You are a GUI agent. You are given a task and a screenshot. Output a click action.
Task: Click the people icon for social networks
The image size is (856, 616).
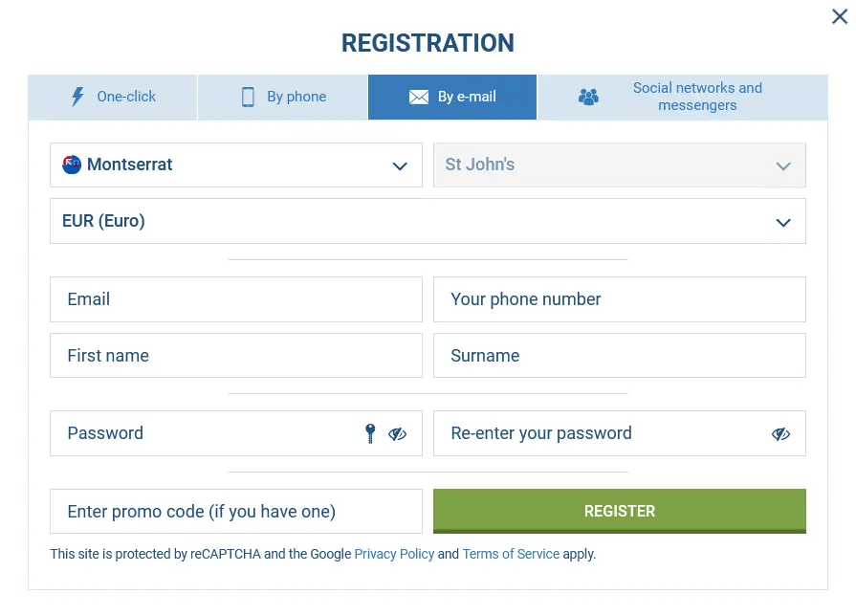pyautogui.click(x=588, y=97)
